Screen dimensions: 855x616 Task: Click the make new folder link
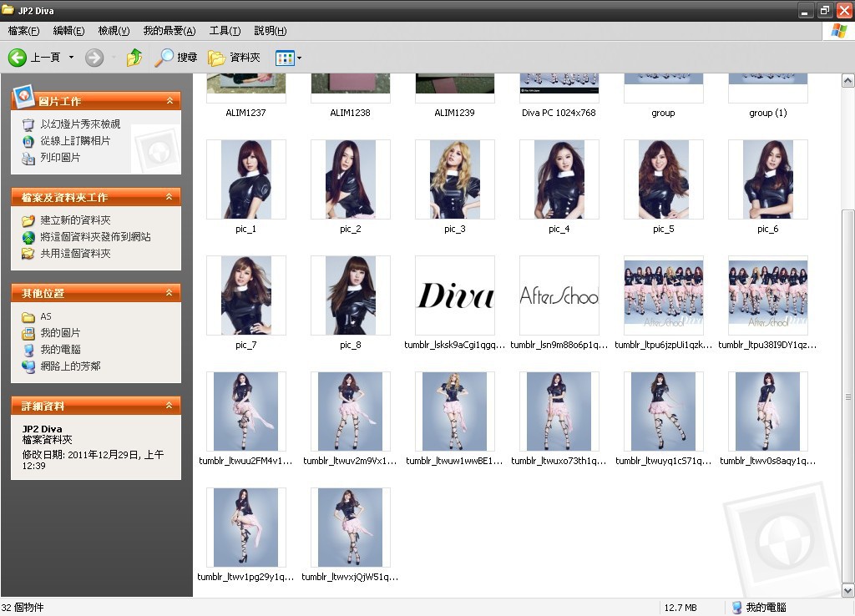pos(75,220)
